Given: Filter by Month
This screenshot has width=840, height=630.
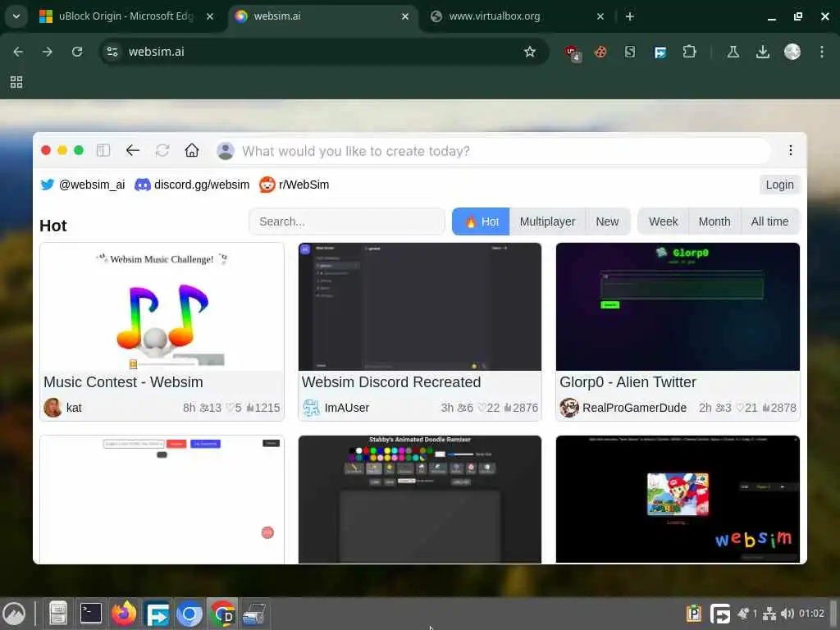Looking at the screenshot, I should pos(714,221).
